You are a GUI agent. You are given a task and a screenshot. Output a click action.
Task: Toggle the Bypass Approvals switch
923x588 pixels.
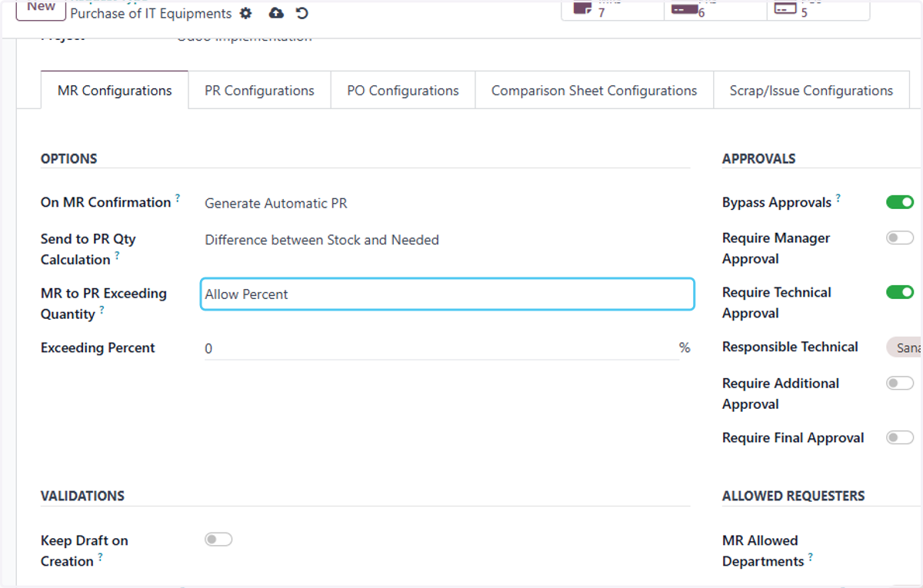coord(900,202)
